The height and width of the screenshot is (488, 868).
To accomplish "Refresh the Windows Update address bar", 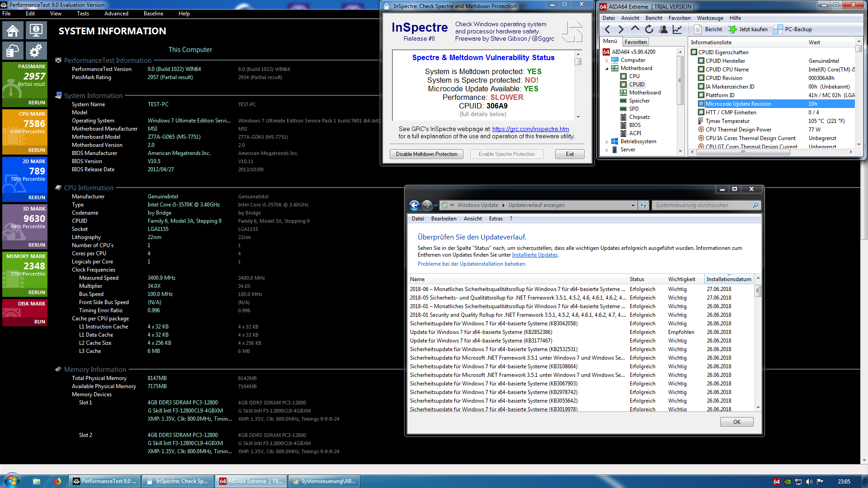I will [643, 205].
